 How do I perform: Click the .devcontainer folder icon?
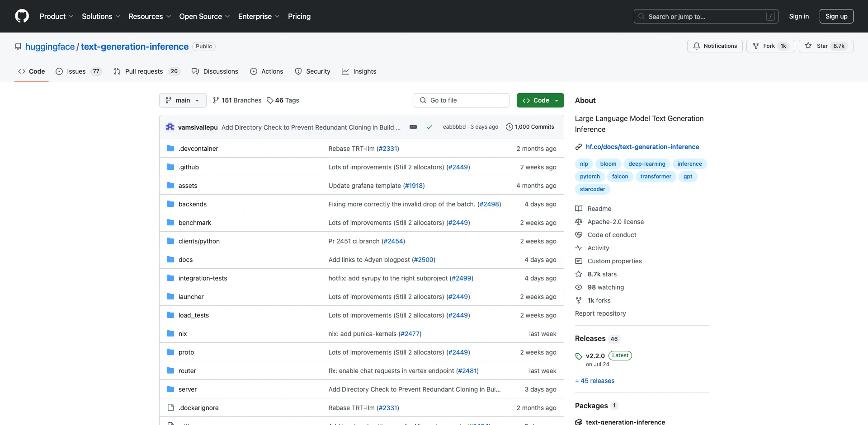(x=170, y=148)
